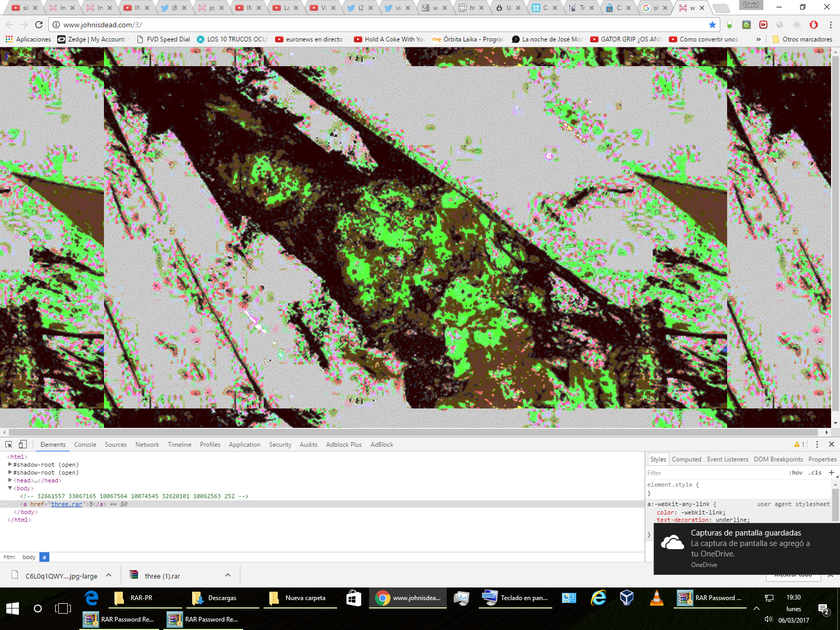Toggle the :hov element state panel
Screen dimensions: 840x630
pyautogui.click(x=795, y=472)
